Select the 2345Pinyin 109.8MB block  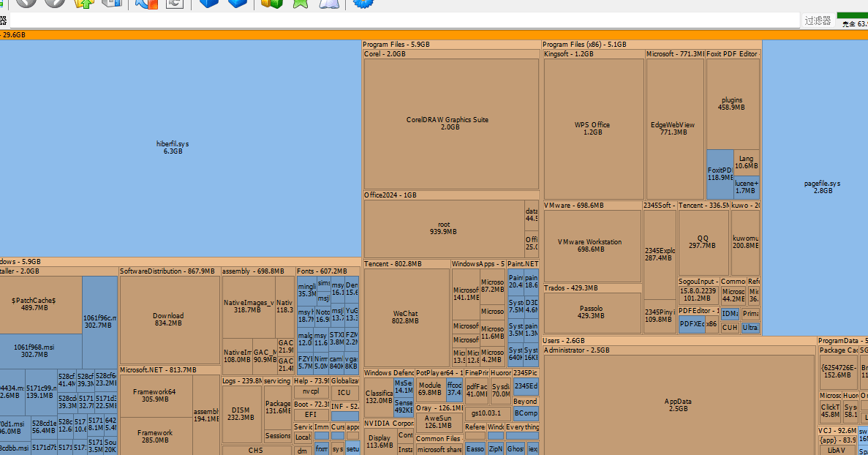pos(660,315)
